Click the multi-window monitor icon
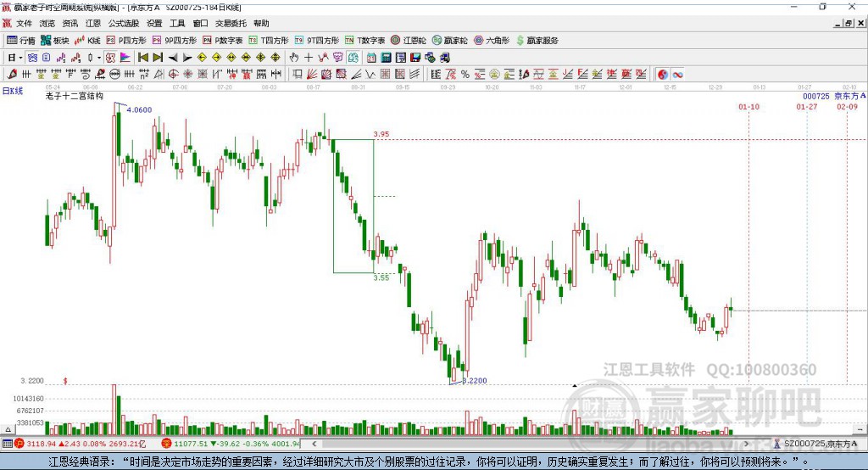 430,58
